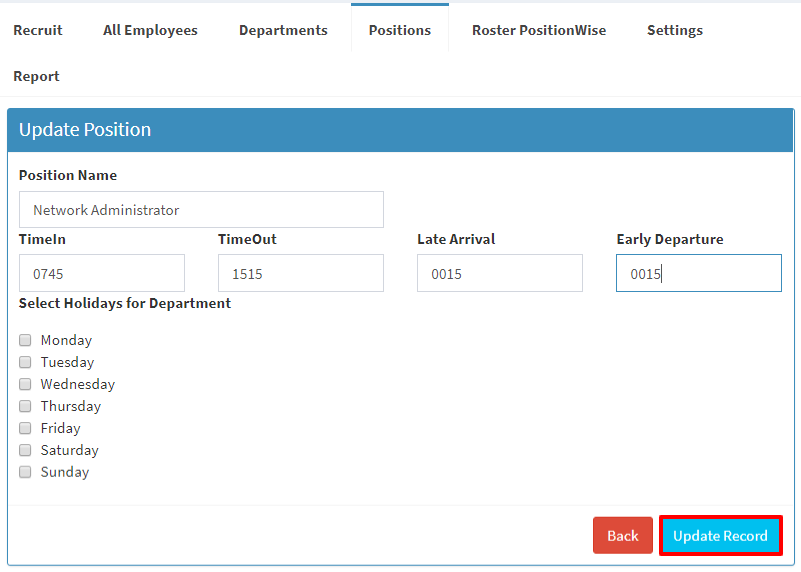
Task: Focus the TimeIn field
Action: pos(102,273)
